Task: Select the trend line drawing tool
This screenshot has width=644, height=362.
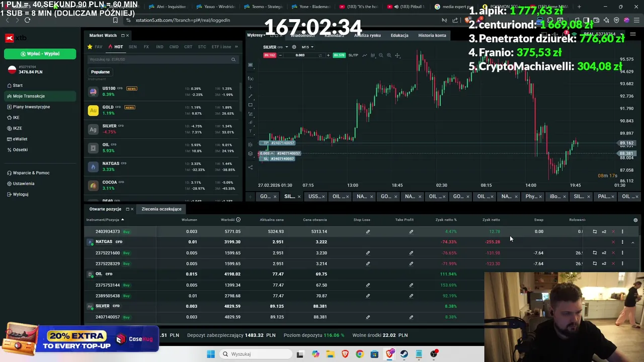Action: click(x=251, y=96)
